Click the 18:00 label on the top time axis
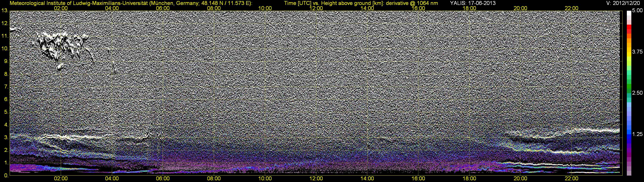Image resolution: width=644 pixels, height=182 pixels. (x=469, y=8)
